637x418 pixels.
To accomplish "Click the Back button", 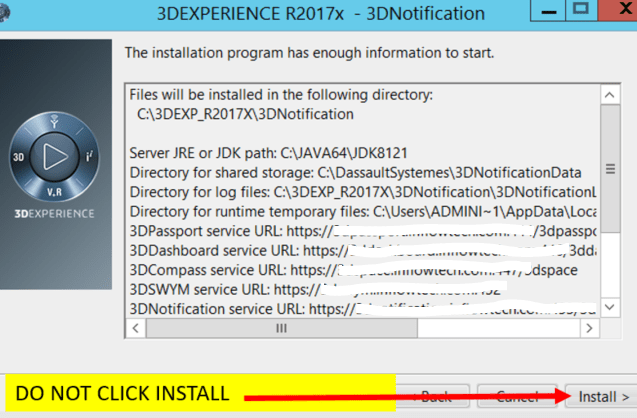I will (x=433, y=396).
